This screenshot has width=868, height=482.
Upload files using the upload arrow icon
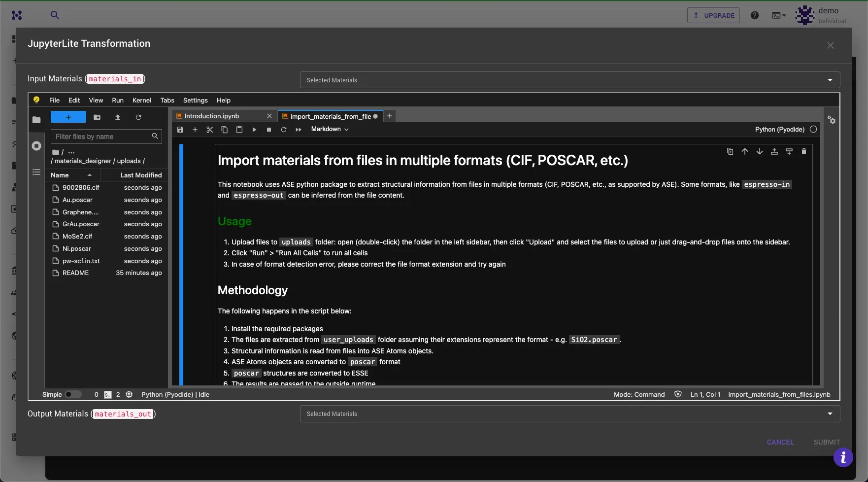click(118, 117)
